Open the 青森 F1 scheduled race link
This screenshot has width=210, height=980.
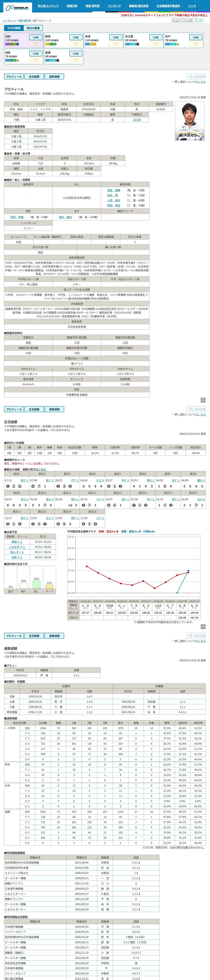pos(17,542)
